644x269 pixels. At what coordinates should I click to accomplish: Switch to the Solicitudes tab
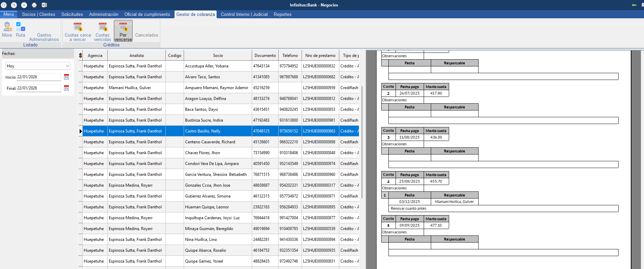[72, 15]
